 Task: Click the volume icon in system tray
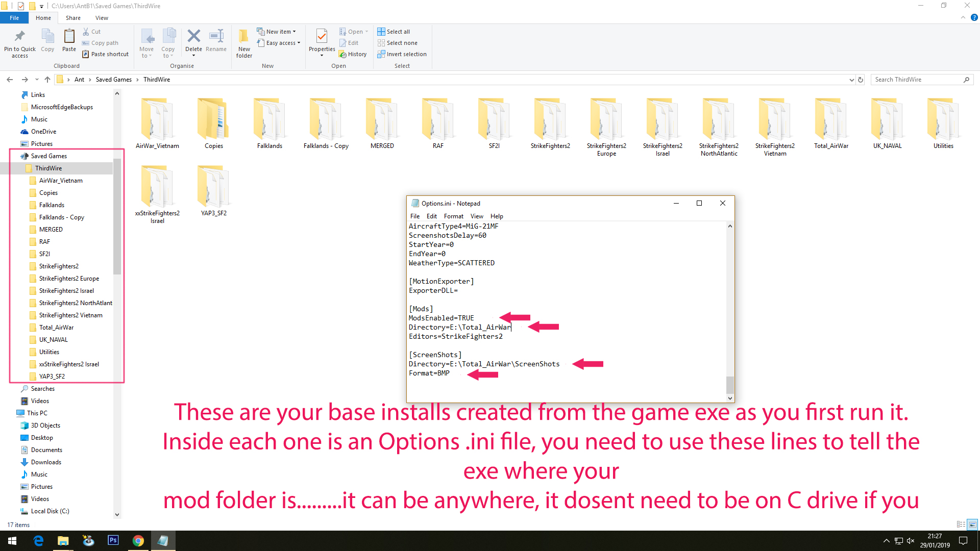(x=911, y=541)
